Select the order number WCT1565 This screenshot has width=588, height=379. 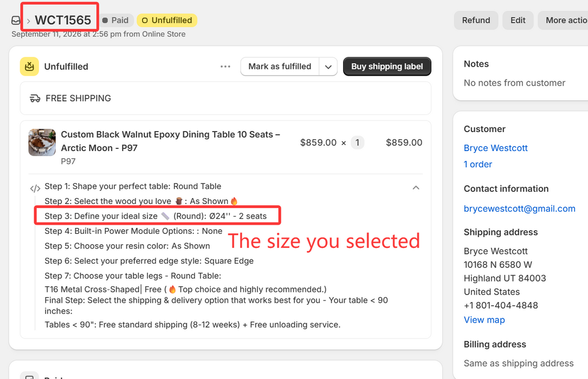(x=63, y=20)
